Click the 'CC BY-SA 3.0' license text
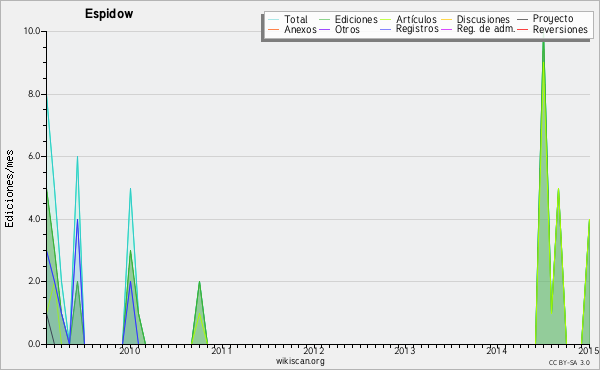 [x=569, y=362]
